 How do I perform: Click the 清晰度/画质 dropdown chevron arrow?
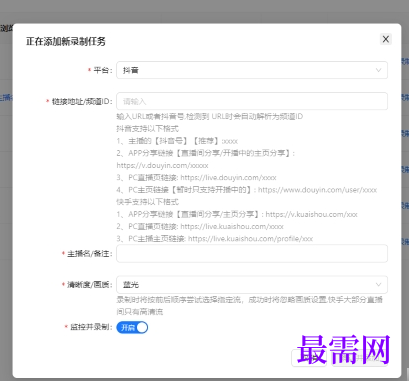[x=378, y=284]
